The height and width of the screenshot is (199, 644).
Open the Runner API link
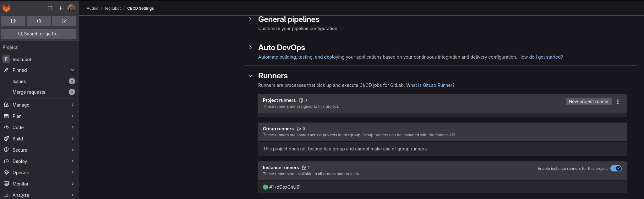445,135
